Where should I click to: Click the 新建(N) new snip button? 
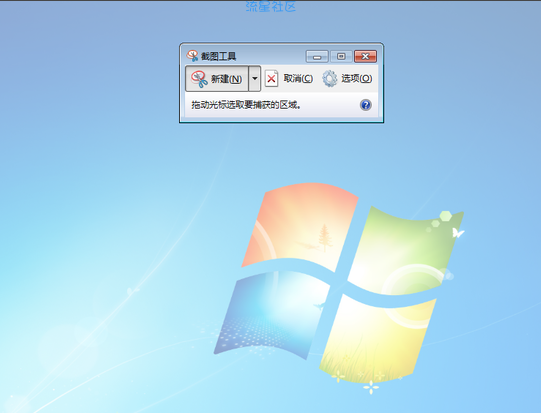point(217,79)
